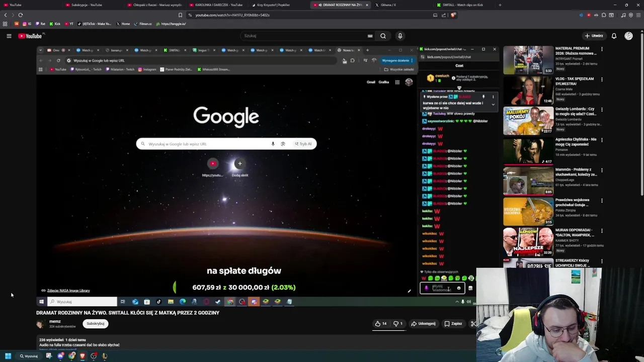This screenshot has width=644, height=362.
Task: Open the Kick bookmark in bookmarks bar
Action: (54, 24)
